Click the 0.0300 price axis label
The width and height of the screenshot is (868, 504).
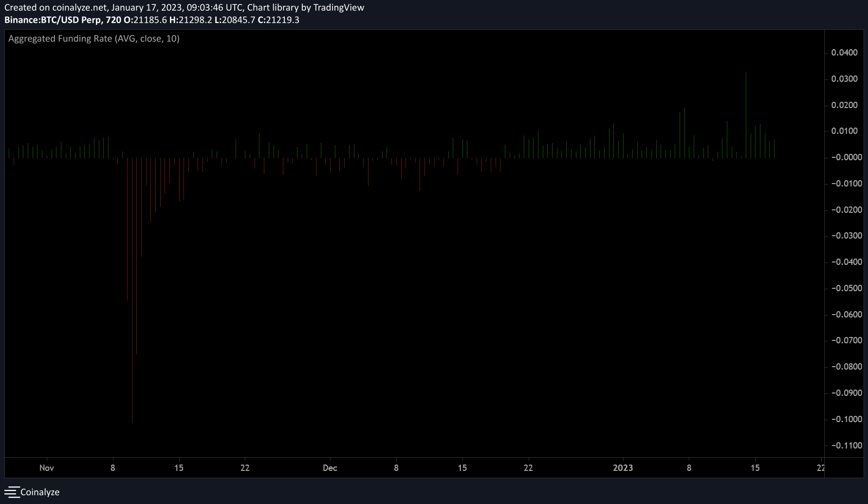[844, 79]
